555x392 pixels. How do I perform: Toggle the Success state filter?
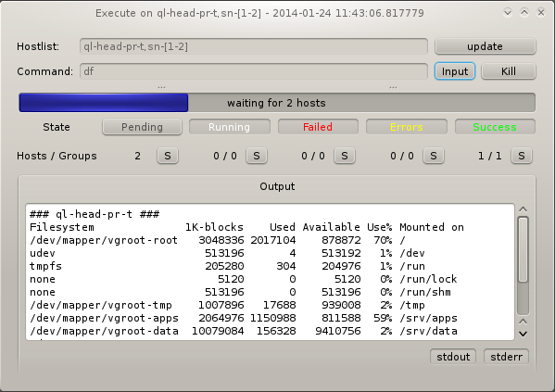tap(495, 127)
